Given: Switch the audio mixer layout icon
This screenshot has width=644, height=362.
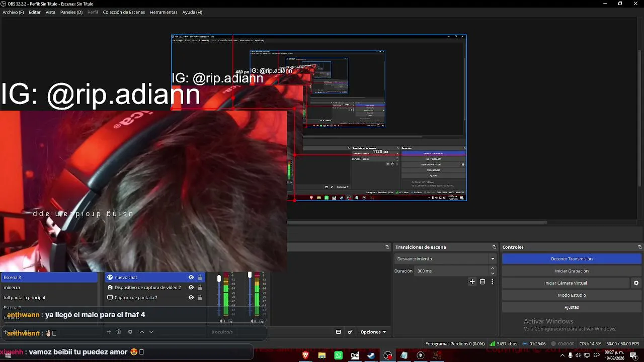Looking at the screenshot, I should (339, 332).
